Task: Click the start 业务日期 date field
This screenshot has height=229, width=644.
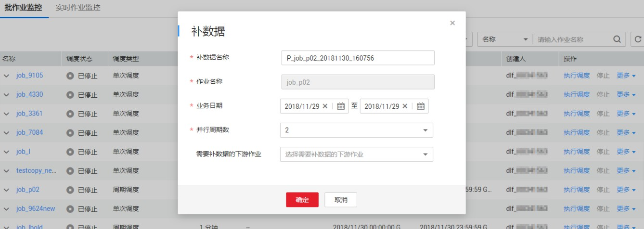Action: 314,106
